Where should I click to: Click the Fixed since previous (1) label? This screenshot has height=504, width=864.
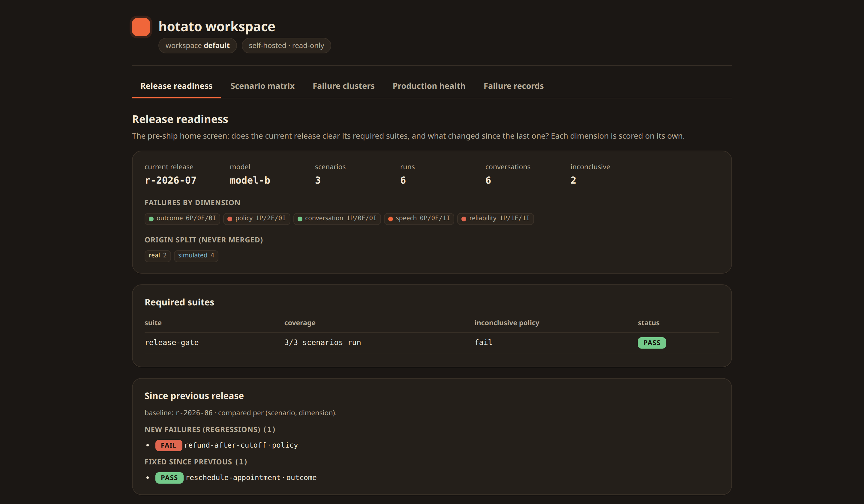(x=196, y=462)
